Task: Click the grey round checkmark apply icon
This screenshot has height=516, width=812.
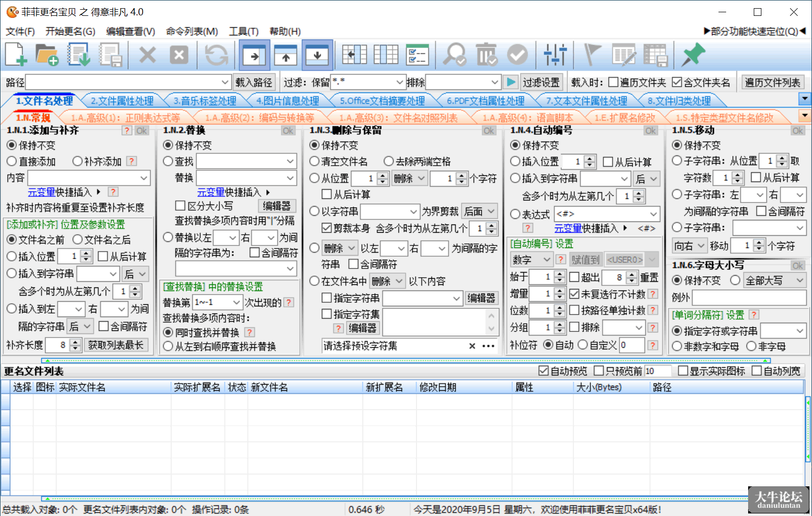Action: (x=518, y=55)
